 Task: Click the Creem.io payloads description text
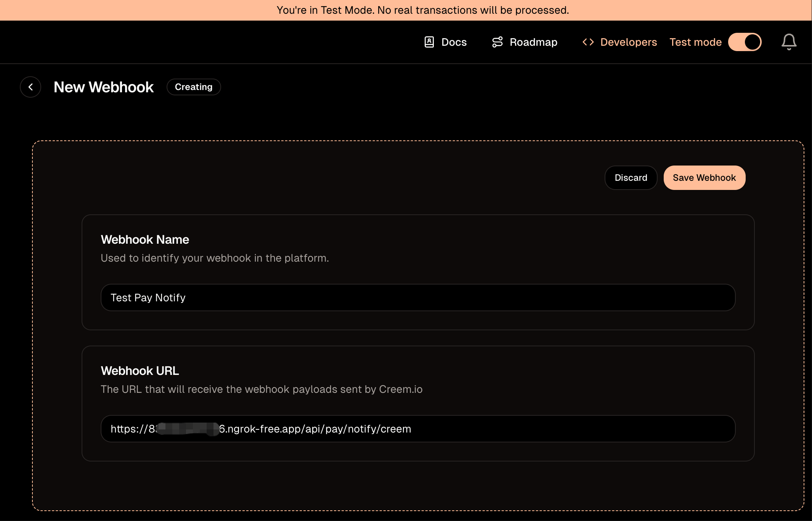[262, 389]
